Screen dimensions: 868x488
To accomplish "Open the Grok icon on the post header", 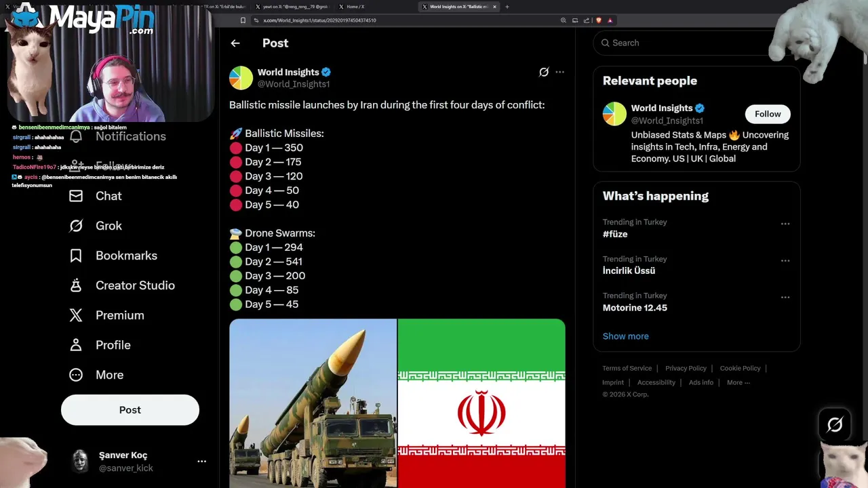I will (x=544, y=72).
